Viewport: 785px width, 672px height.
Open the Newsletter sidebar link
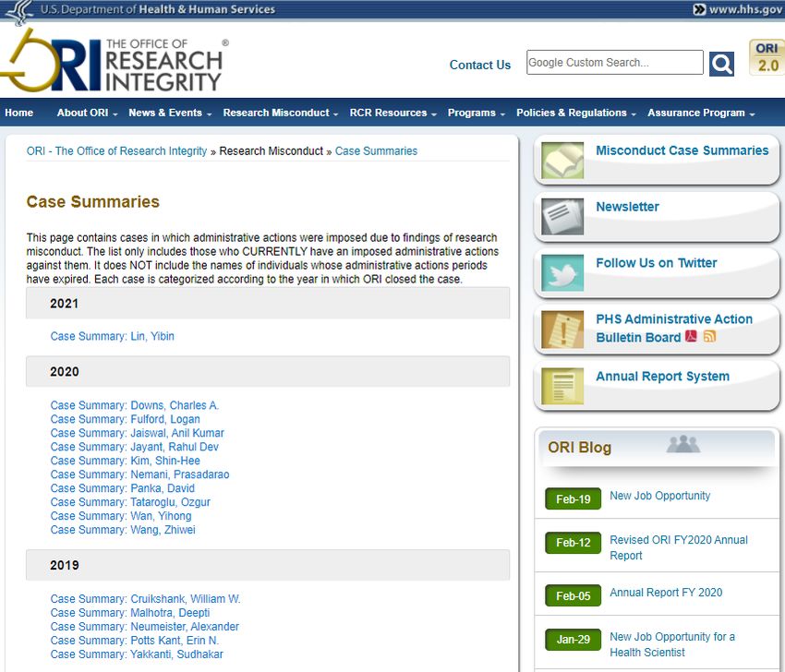[x=627, y=207]
